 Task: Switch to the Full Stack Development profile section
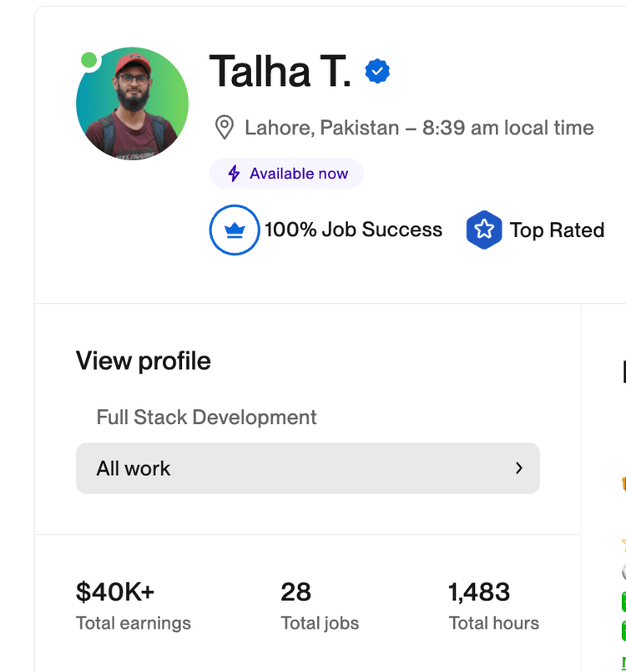[204, 417]
